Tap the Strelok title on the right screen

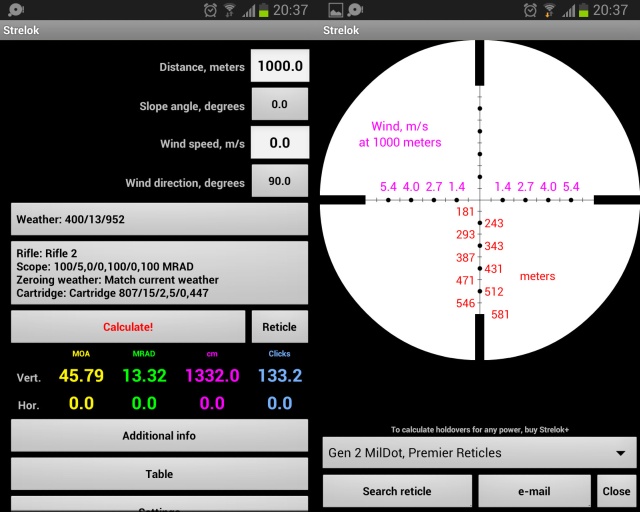click(x=341, y=30)
